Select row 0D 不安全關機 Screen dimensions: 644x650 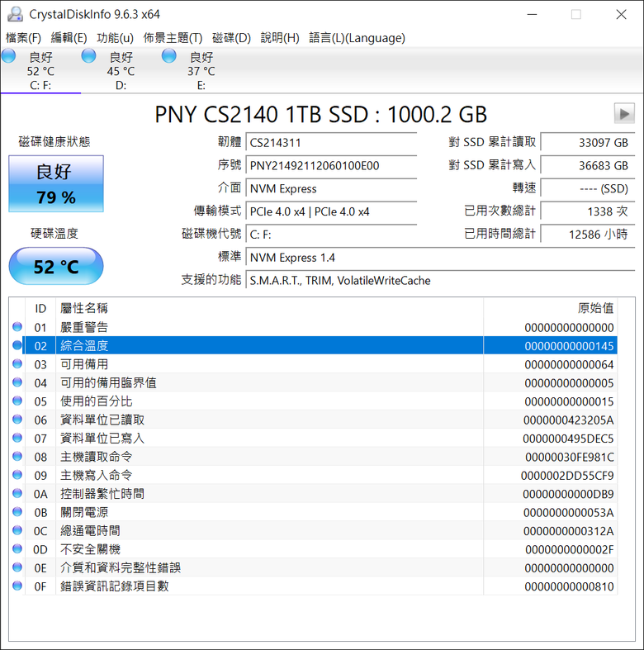click(313, 549)
